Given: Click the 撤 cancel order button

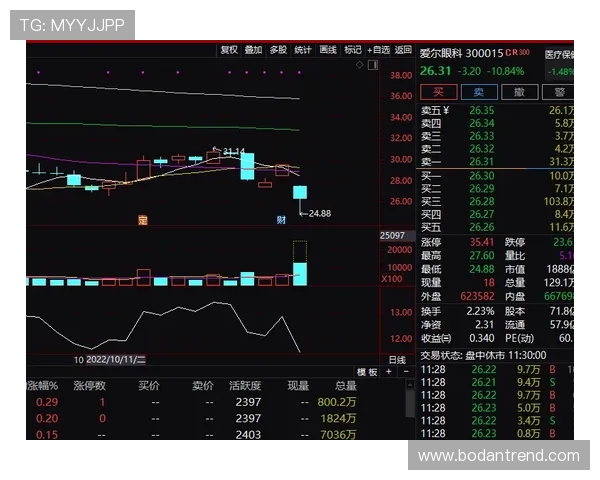Looking at the screenshot, I should tap(519, 91).
